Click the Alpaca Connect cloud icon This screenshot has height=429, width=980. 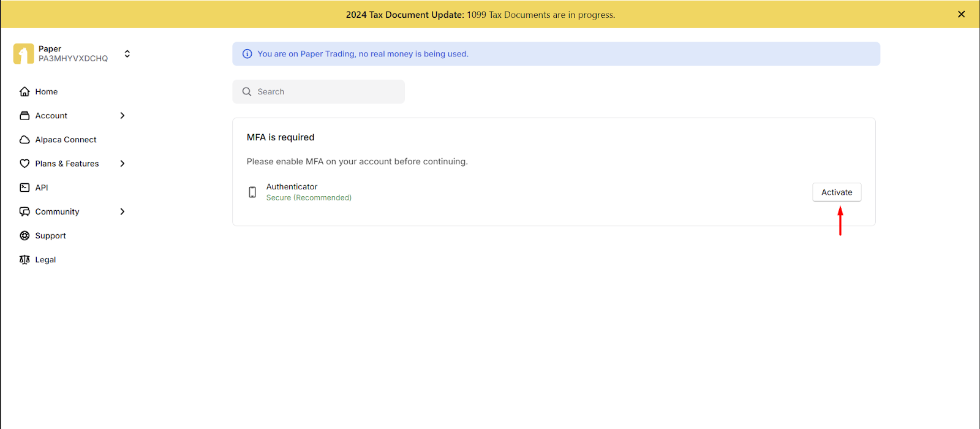(24, 140)
